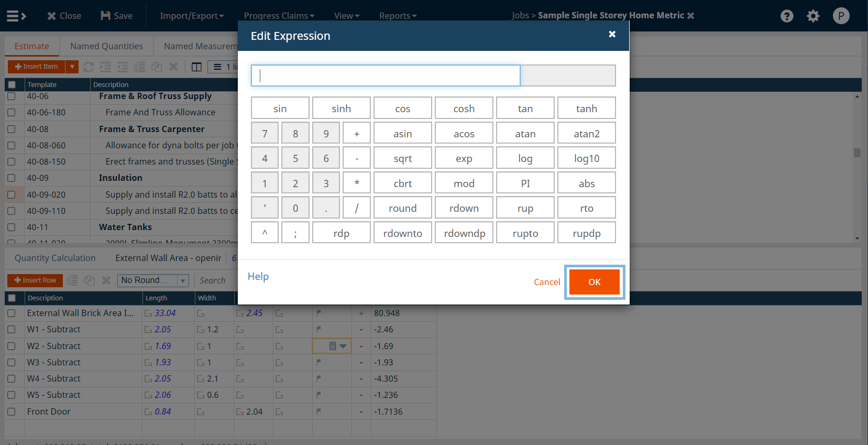The width and height of the screenshot is (868, 445).
Task: Open the line display dropdown in toolbar
Action: click(x=224, y=67)
